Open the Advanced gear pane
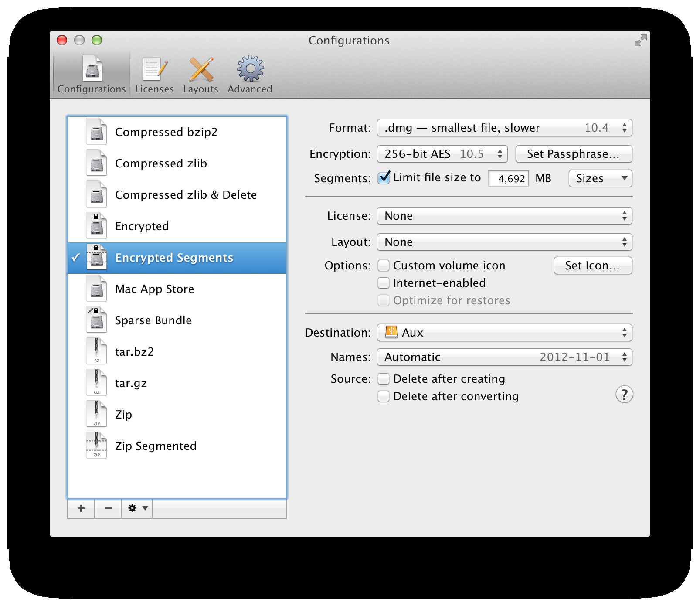The width and height of the screenshot is (700, 606). (250, 75)
